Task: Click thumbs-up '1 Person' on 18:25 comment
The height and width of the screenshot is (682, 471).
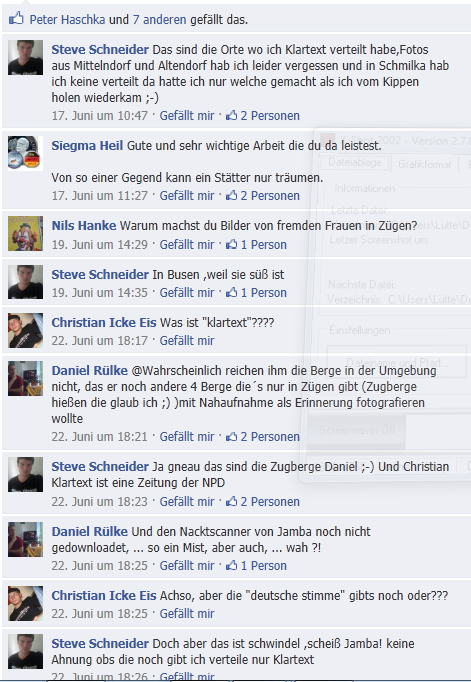Action: 256,565
